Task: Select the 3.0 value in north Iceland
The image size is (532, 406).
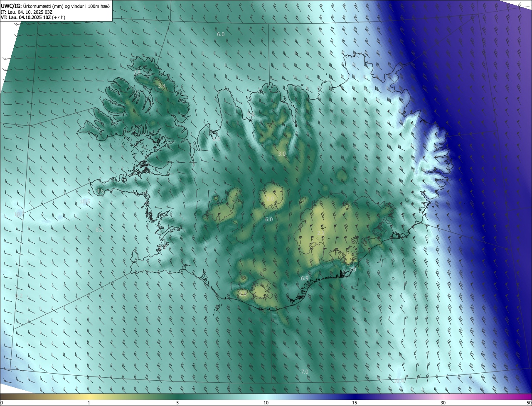Action: (x=282, y=154)
